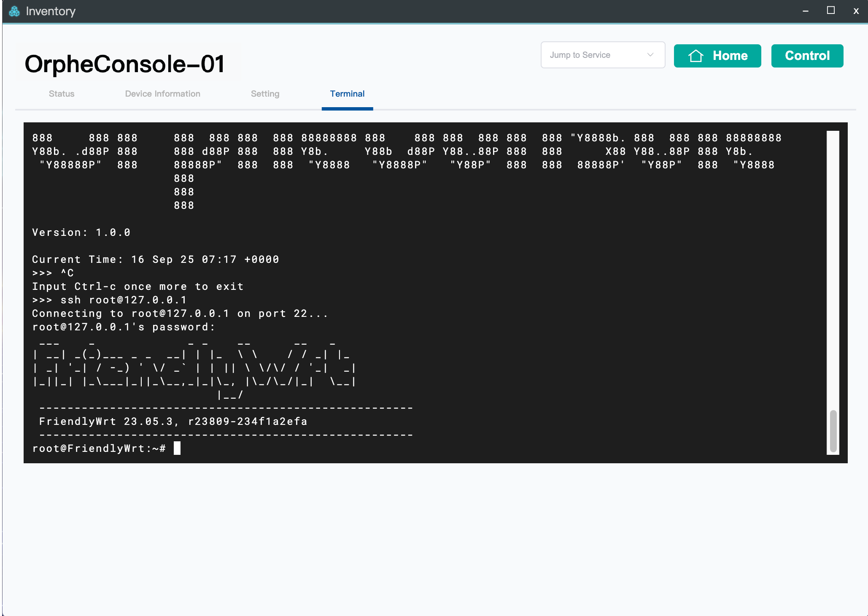Minimize the Inventory window

806,11
